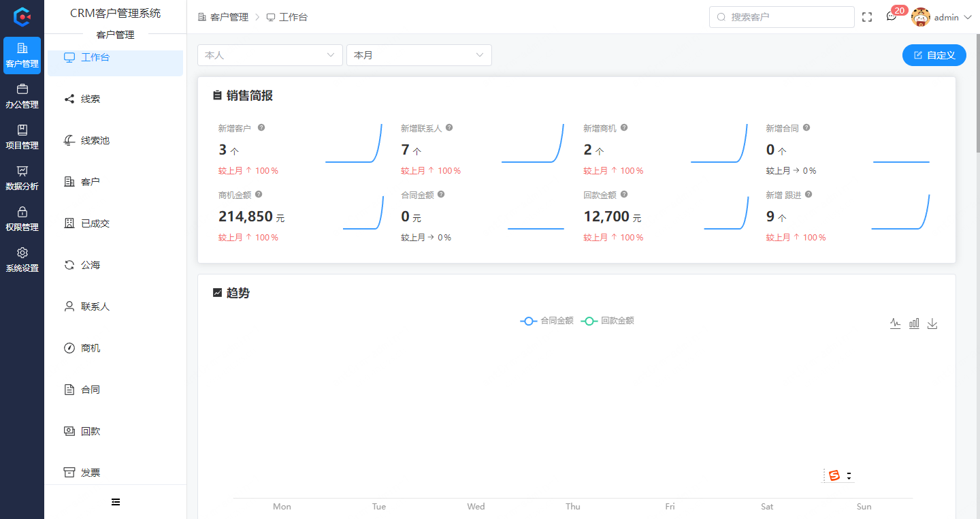Open 线索池 in the sidebar

[115, 140]
